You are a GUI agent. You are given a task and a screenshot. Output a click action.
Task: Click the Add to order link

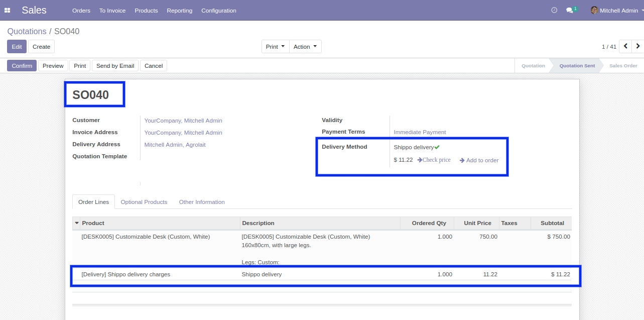pyautogui.click(x=479, y=160)
